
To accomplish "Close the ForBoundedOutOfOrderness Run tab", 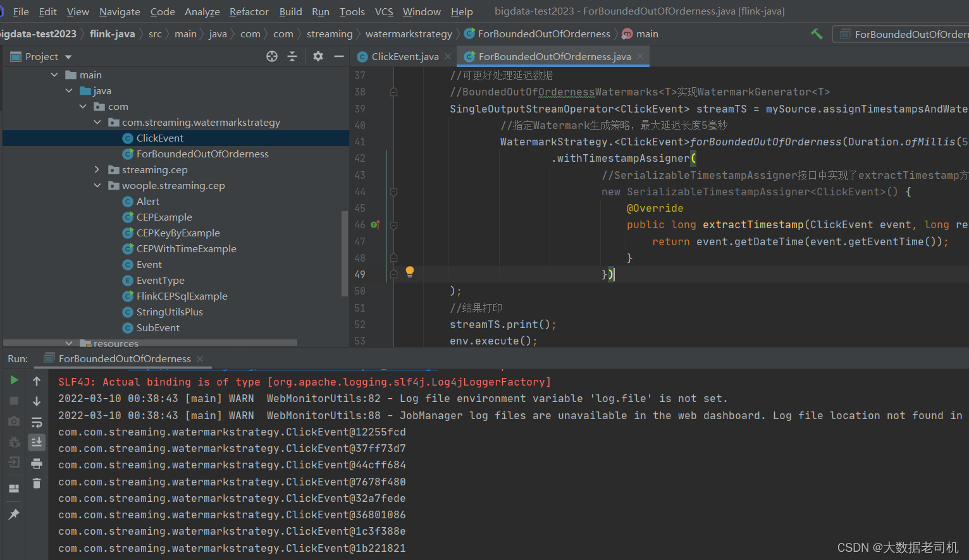I will tap(200, 358).
